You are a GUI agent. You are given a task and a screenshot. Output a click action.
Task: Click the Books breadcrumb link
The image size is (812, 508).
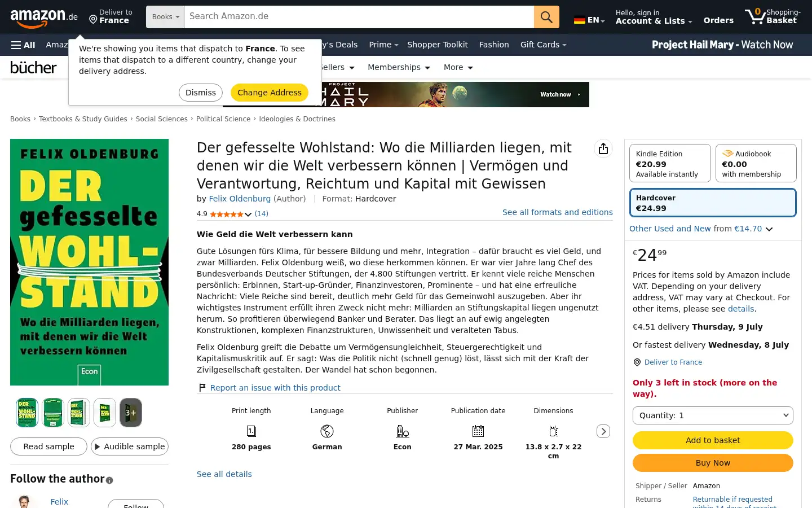click(20, 119)
